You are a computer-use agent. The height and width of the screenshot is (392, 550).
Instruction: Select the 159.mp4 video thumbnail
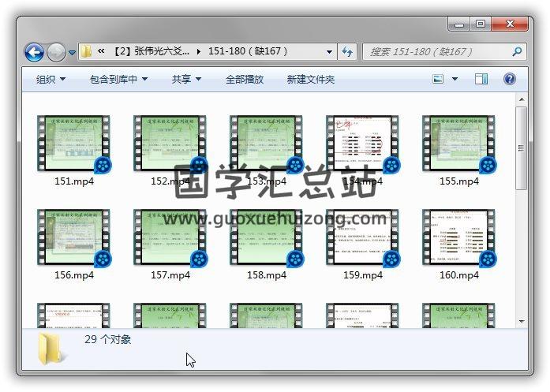pos(362,237)
